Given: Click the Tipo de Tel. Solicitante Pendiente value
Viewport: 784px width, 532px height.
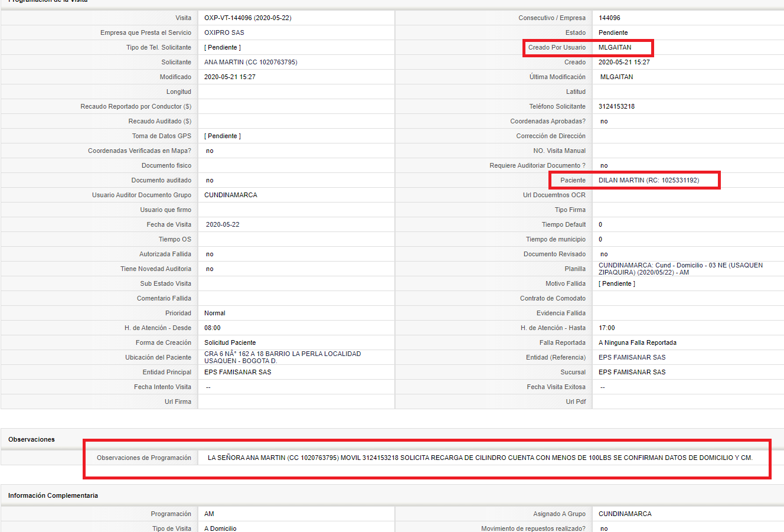Looking at the screenshot, I should click(223, 47).
